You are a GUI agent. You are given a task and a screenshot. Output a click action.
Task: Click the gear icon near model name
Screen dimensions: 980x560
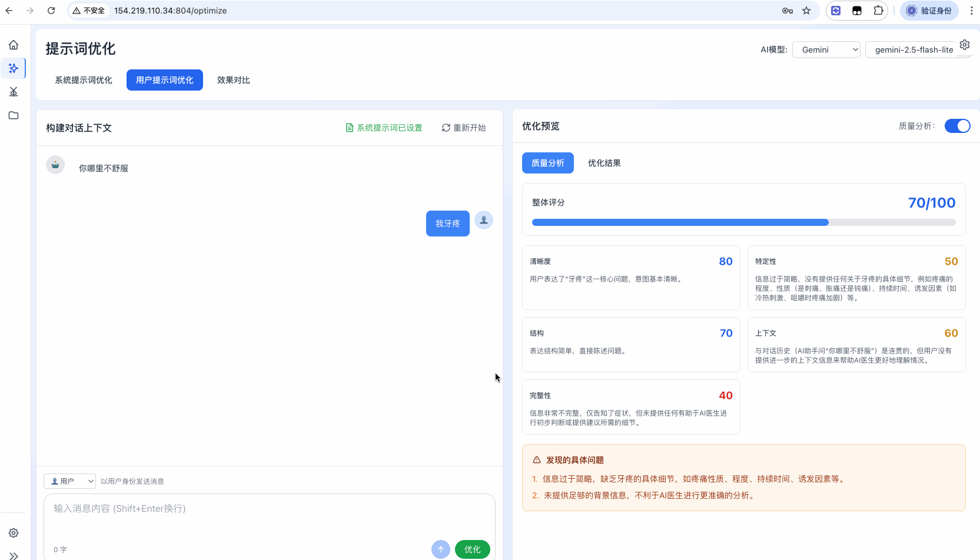tap(965, 45)
